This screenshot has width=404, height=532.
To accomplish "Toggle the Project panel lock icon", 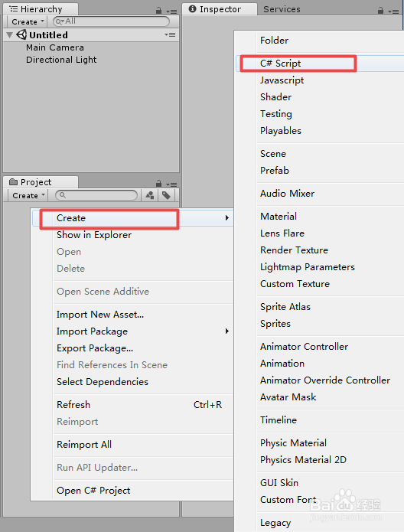I will (158, 184).
